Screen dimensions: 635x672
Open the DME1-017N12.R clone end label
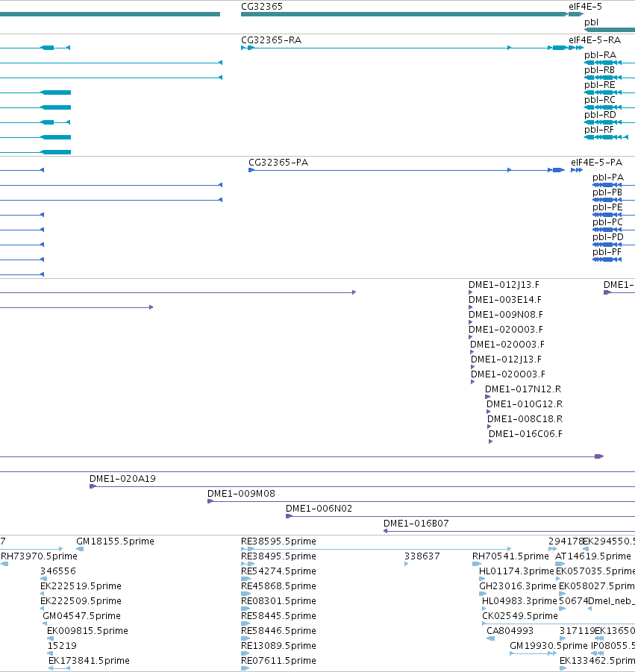tap(522, 389)
